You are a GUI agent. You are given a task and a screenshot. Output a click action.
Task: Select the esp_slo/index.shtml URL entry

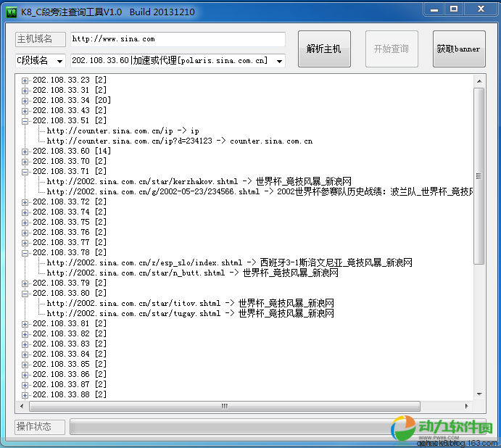tap(229, 262)
